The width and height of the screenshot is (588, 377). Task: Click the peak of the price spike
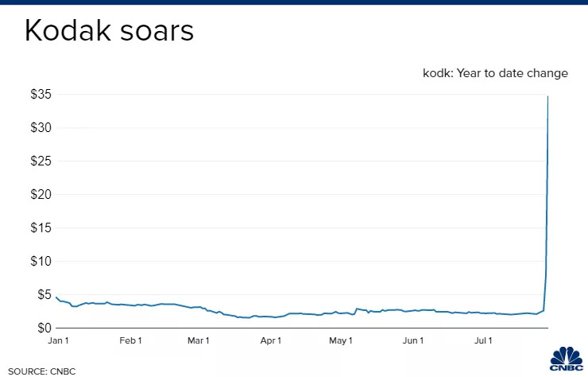(548, 96)
